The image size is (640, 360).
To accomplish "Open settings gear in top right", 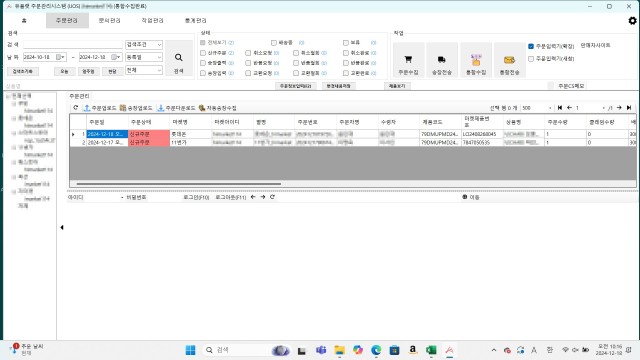I will pyautogui.click(x=632, y=20).
